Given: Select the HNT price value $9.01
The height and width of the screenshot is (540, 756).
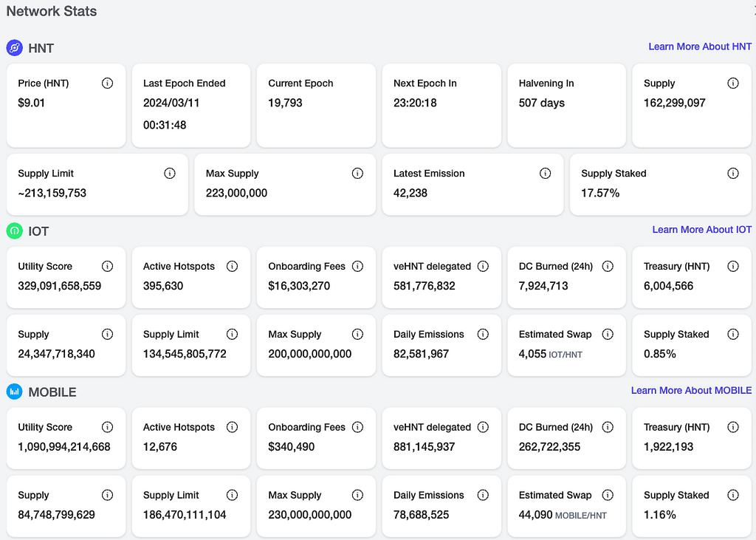Looking at the screenshot, I should pyautogui.click(x=31, y=103).
